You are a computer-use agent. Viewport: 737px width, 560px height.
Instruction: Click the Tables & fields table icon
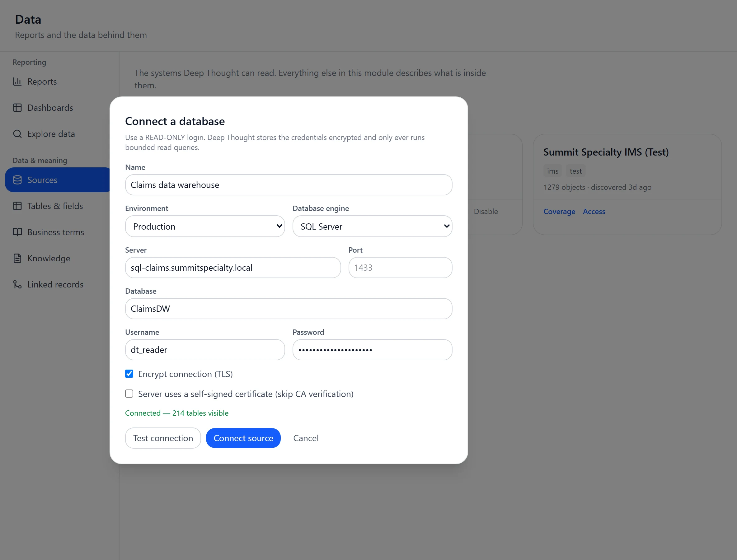point(17,206)
